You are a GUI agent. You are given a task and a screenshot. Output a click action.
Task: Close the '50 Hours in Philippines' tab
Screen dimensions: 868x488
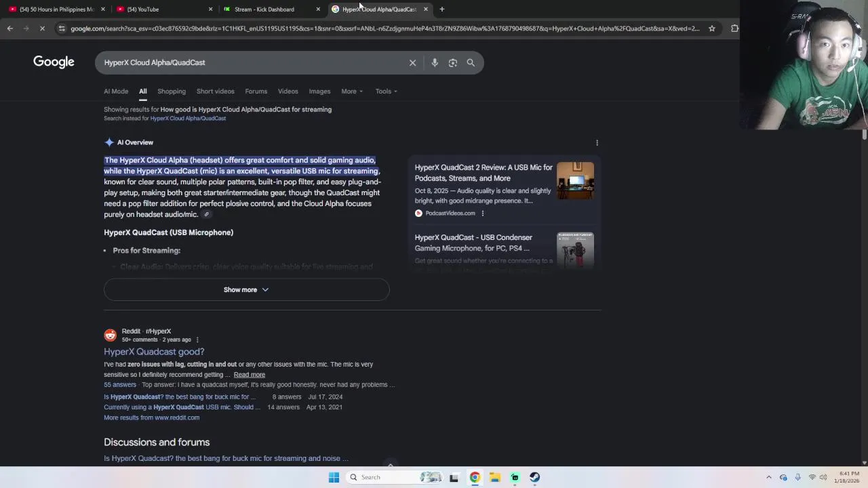103,9
